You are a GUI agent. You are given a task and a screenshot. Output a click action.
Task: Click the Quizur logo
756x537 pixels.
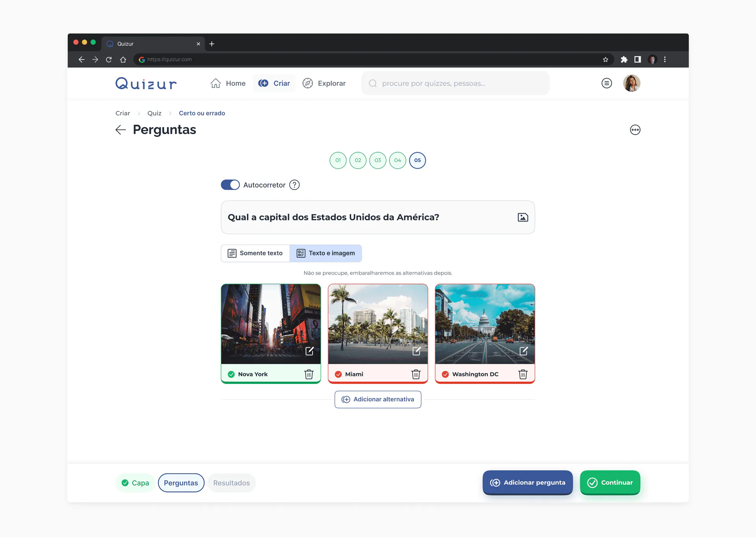[x=146, y=83]
